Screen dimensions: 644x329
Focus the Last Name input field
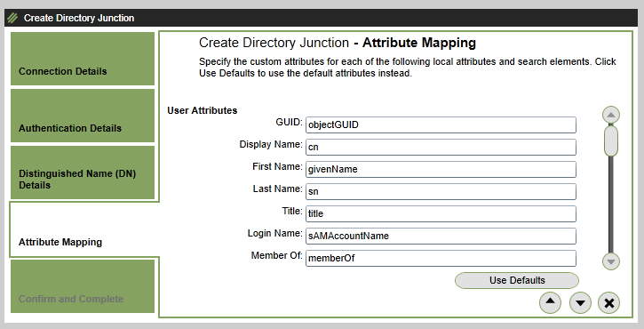[441, 192]
